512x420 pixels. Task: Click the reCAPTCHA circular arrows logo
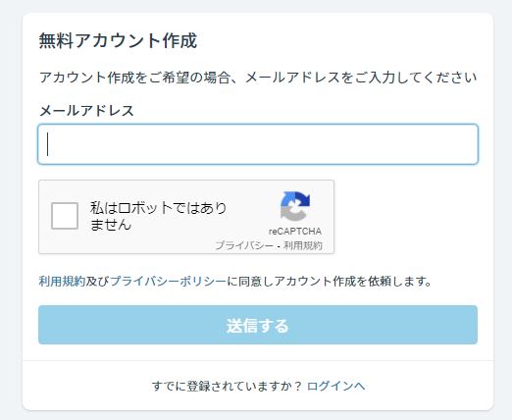(295, 206)
